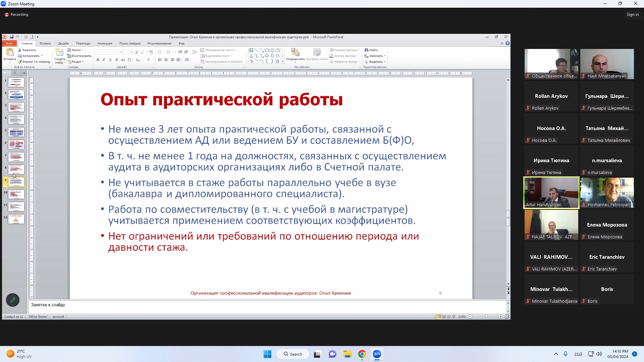
Task: Expand the Section (Раздел) dropdown
Action: [83, 62]
